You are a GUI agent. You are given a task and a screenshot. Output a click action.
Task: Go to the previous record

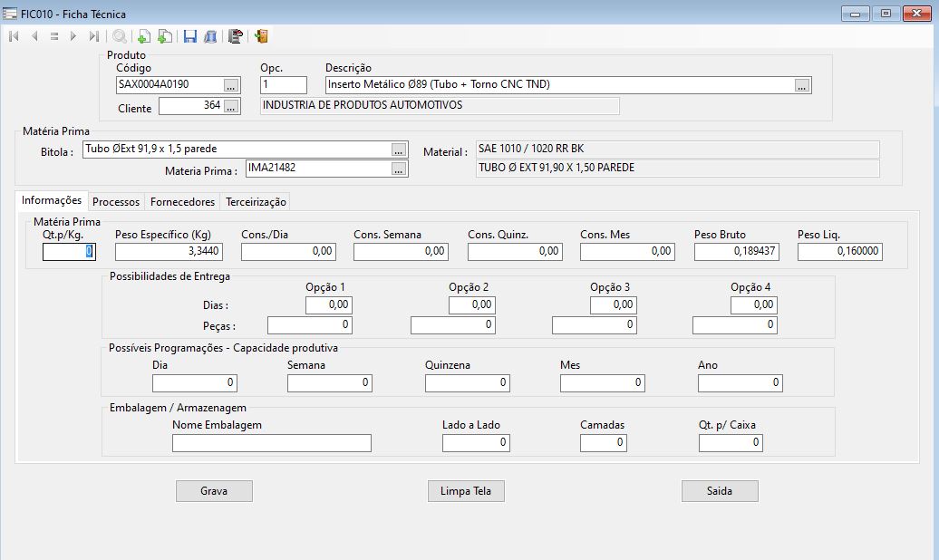(34, 36)
